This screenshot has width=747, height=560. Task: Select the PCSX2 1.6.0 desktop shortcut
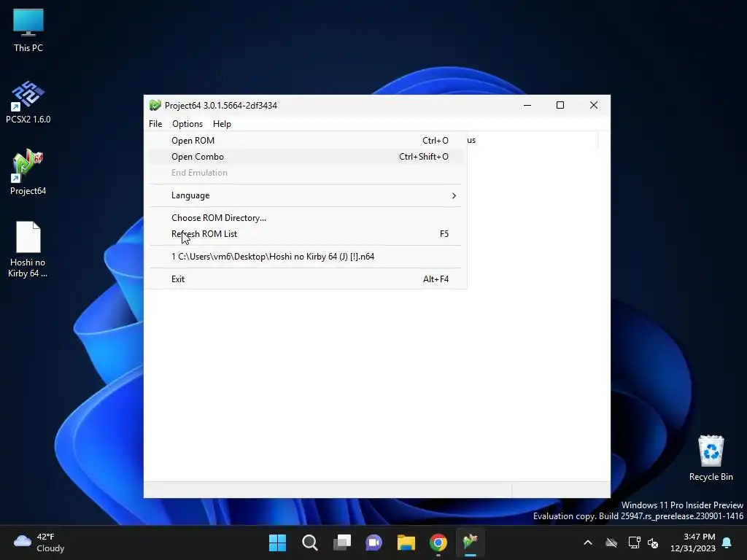click(28, 102)
